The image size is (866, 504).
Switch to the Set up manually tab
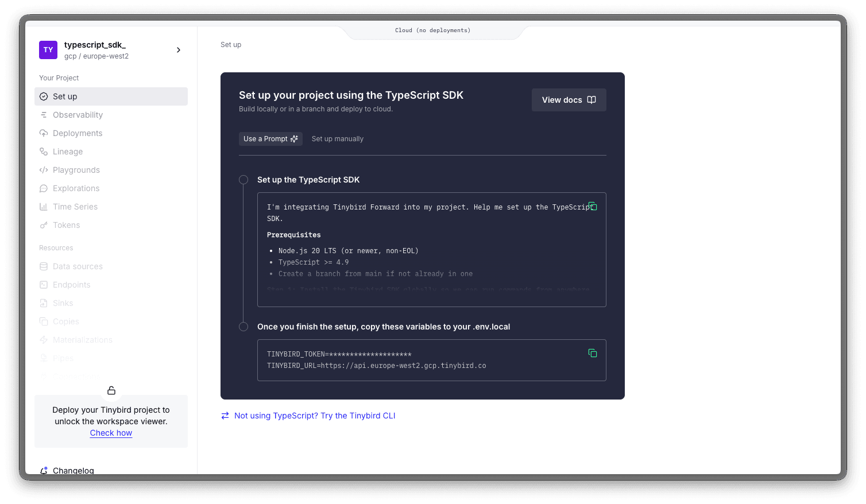click(x=338, y=138)
